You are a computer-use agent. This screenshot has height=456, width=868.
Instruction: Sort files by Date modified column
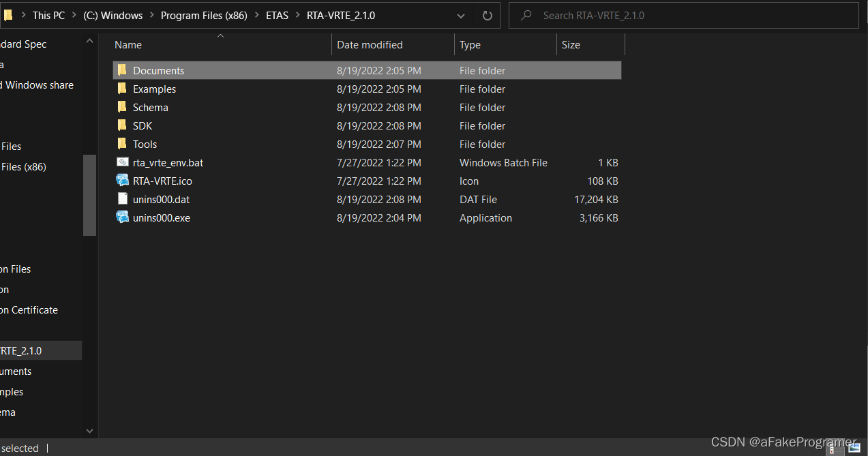[x=393, y=44]
